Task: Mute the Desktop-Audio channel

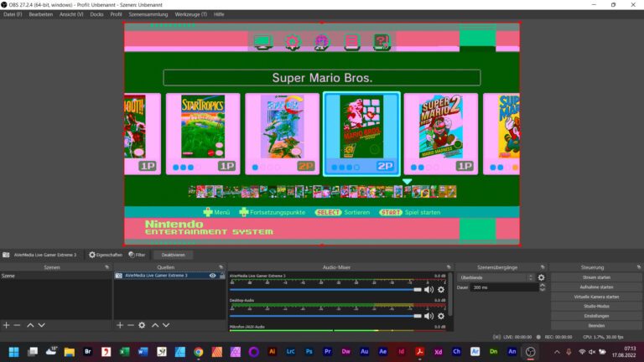Action: pos(428,316)
